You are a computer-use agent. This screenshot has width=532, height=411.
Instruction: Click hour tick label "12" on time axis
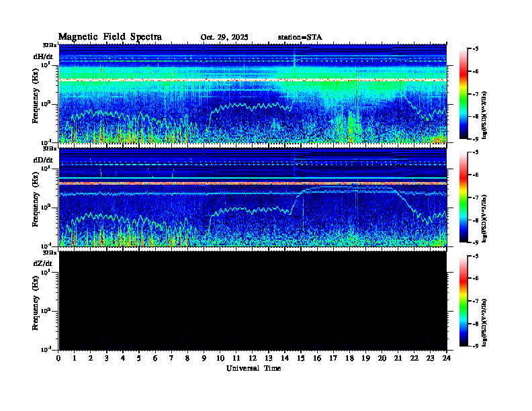point(253,359)
